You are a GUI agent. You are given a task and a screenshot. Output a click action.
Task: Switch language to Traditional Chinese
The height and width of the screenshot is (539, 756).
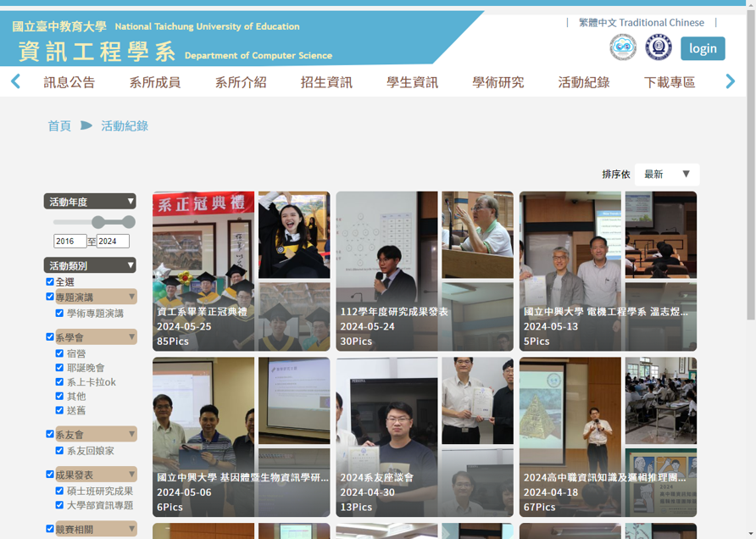pos(642,23)
